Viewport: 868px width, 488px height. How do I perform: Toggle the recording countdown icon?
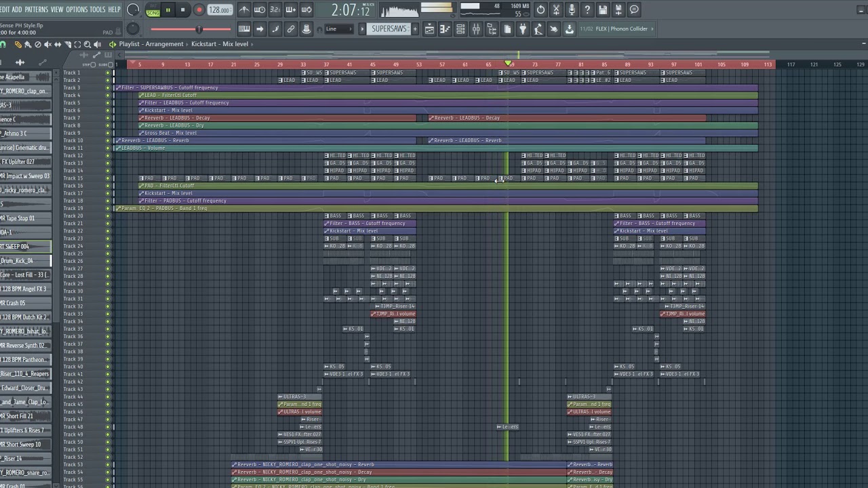(275, 9)
